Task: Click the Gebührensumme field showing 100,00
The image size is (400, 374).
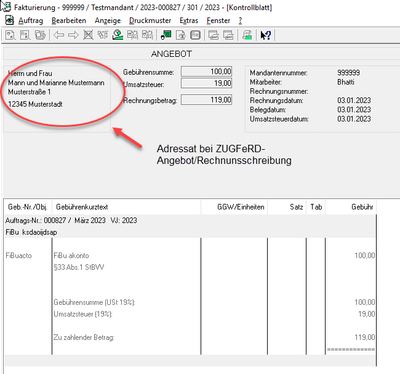Action: tap(206, 72)
